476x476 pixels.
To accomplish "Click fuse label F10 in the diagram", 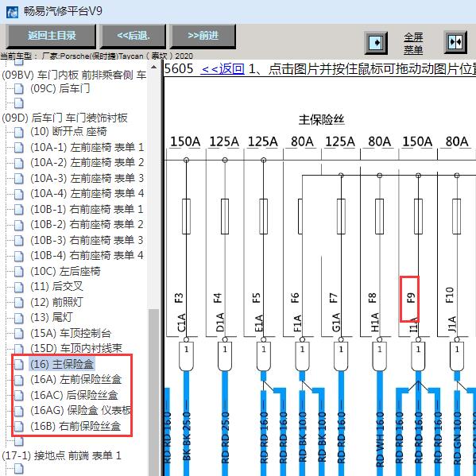I will [x=449, y=295].
